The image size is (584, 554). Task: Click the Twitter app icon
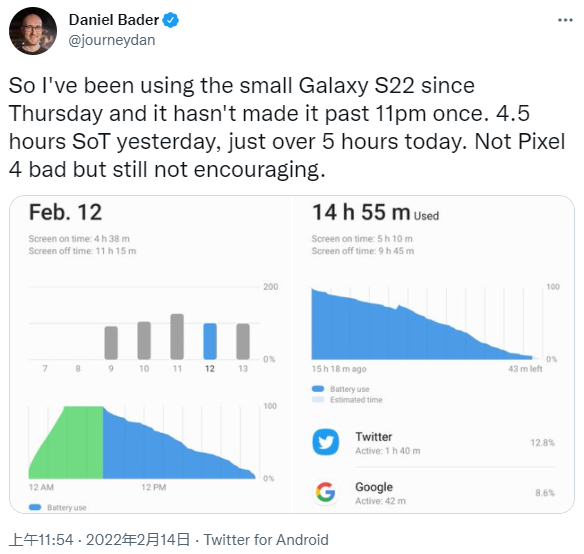click(x=326, y=442)
